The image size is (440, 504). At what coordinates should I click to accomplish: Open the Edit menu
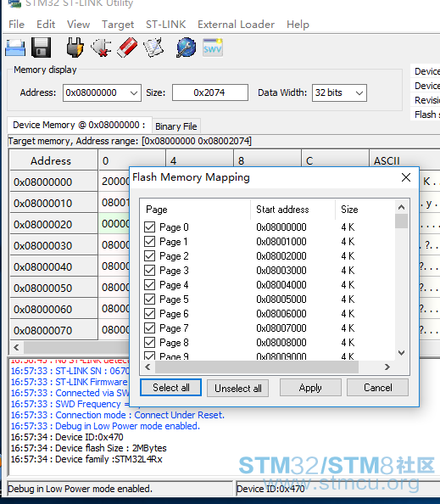click(x=46, y=25)
